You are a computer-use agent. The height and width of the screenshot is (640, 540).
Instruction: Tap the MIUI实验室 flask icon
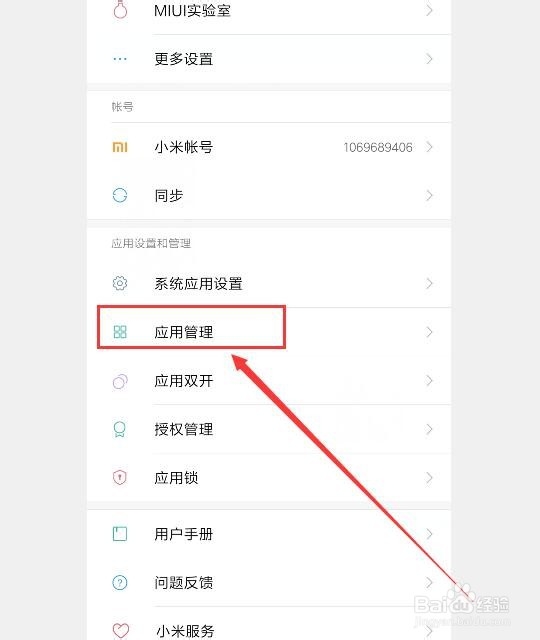(120, 10)
